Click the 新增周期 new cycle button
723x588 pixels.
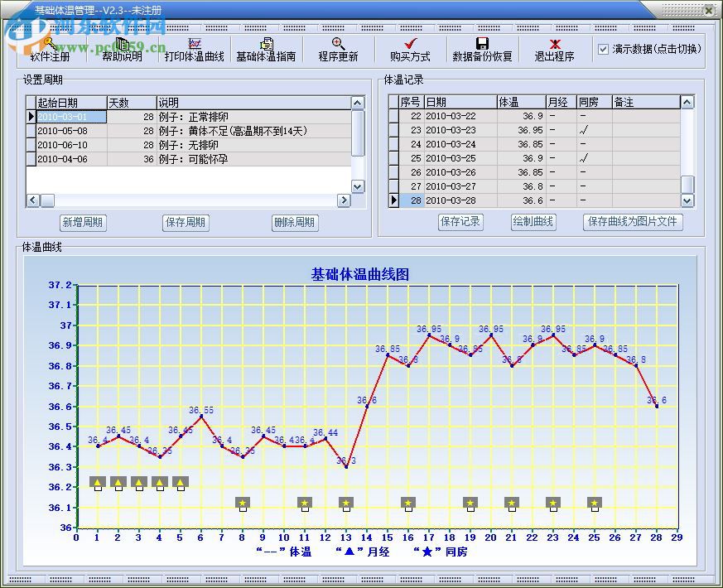tap(82, 223)
